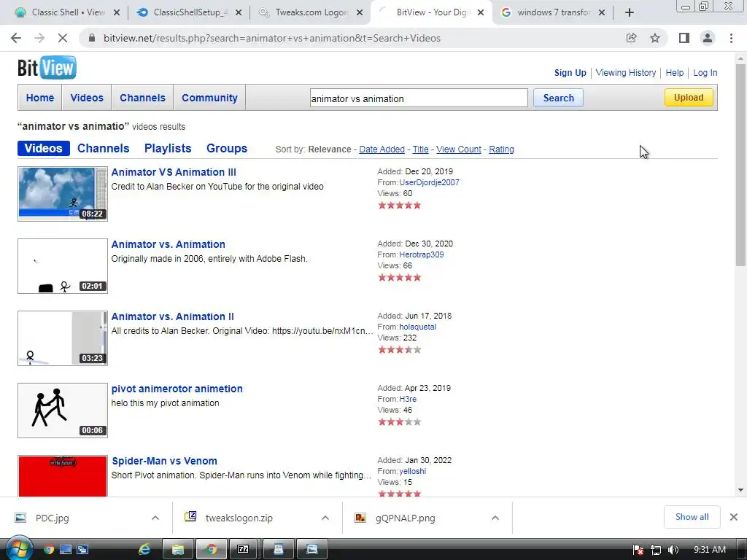
Task: Close the downloads bar
Action: pos(734,517)
